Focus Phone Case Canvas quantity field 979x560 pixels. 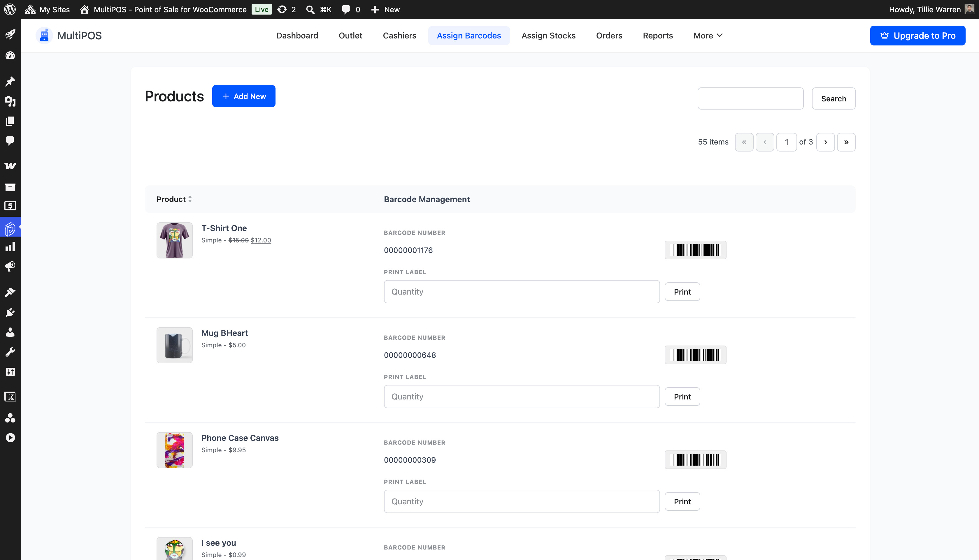[522, 501]
